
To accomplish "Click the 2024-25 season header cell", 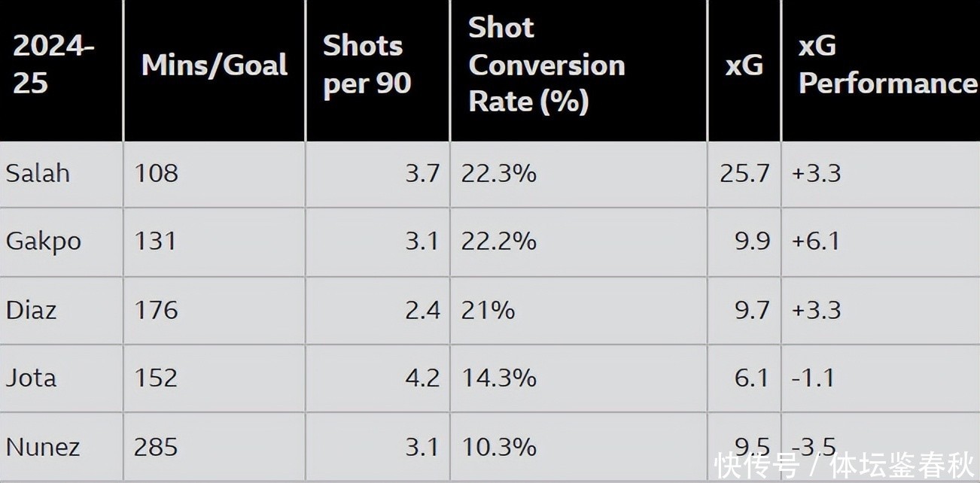I will coord(53,65).
